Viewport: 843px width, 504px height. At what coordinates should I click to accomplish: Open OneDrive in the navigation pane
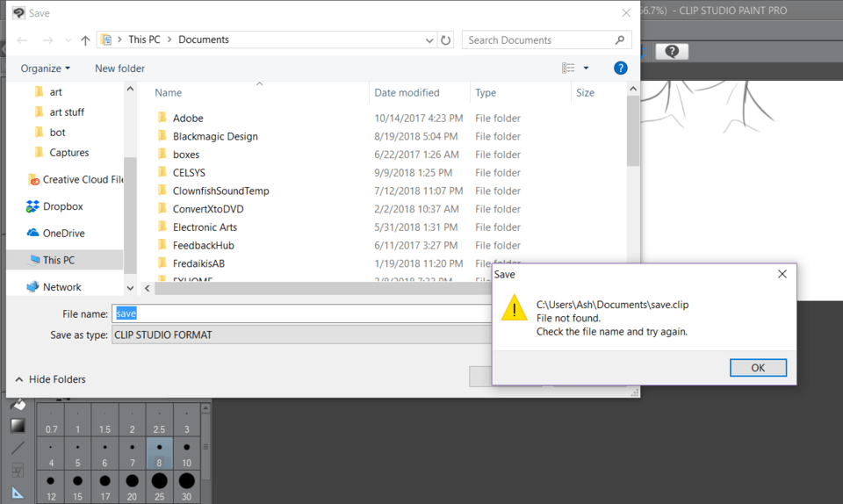[56, 234]
